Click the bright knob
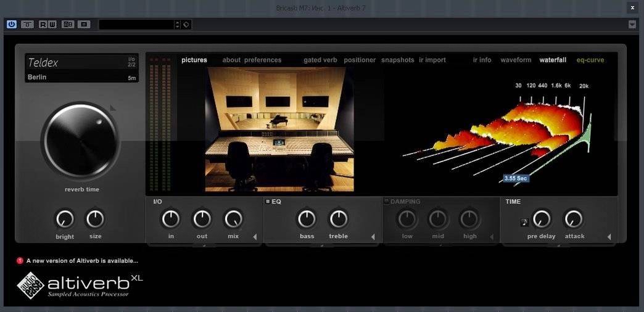 (x=65, y=220)
